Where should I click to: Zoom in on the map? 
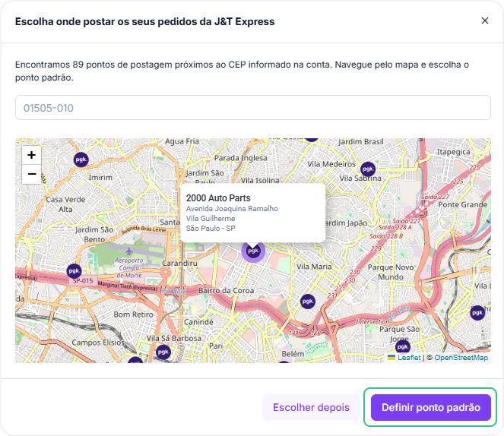[x=31, y=155]
